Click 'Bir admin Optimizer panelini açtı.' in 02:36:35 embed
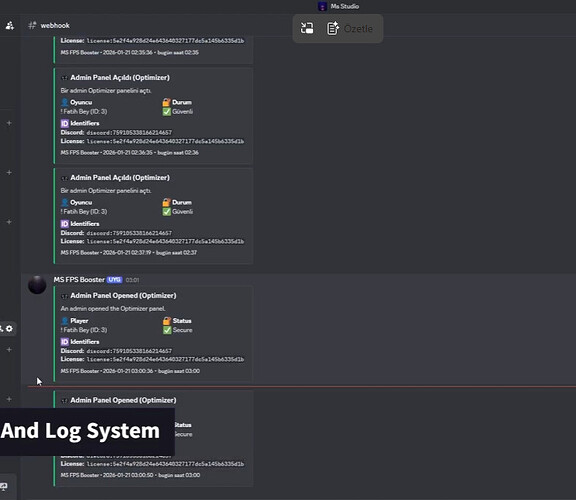The image size is (576, 500). pos(106,90)
